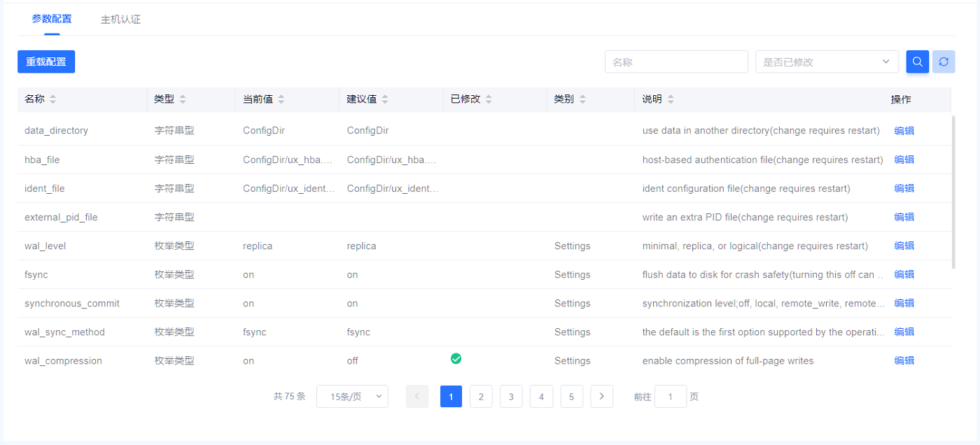Click the blue search magnifier button

click(x=918, y=62)
